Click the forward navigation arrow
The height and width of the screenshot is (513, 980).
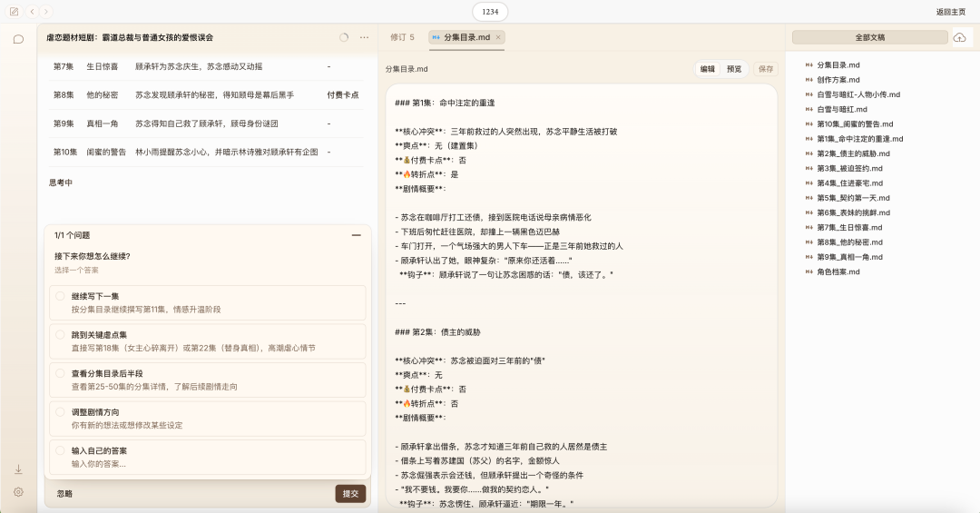coord(46,12)
